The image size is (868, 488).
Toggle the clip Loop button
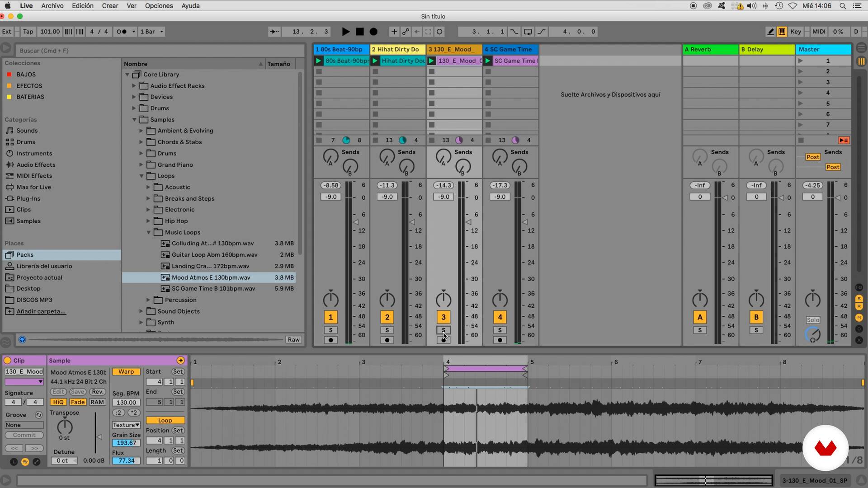pyautogui.click(x=165, y=421)
